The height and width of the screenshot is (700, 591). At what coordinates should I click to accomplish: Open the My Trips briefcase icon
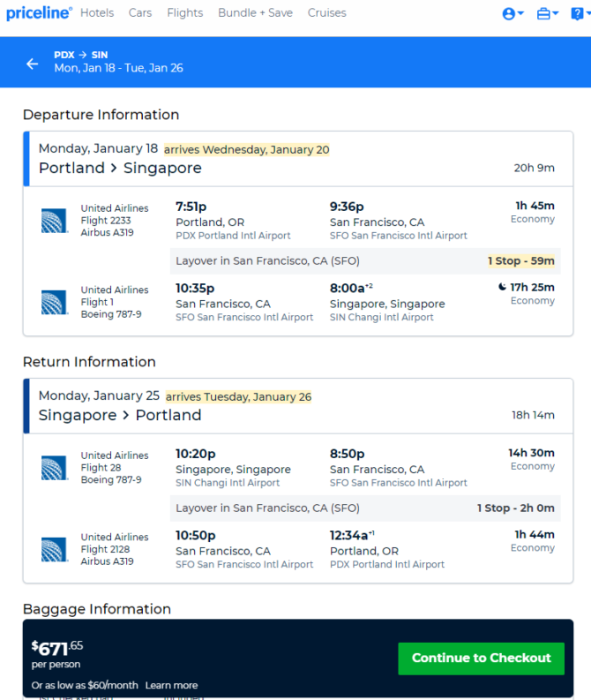coord(543,14)
